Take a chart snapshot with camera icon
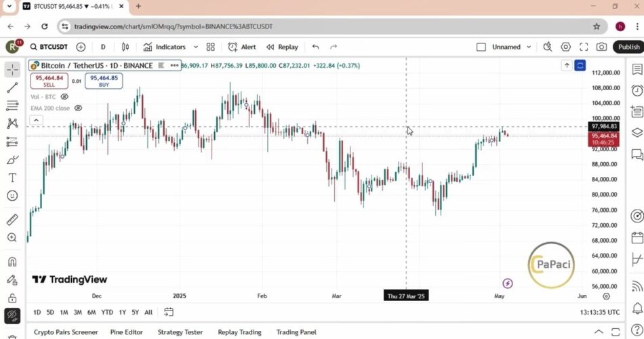 click(x=601, y=47)
